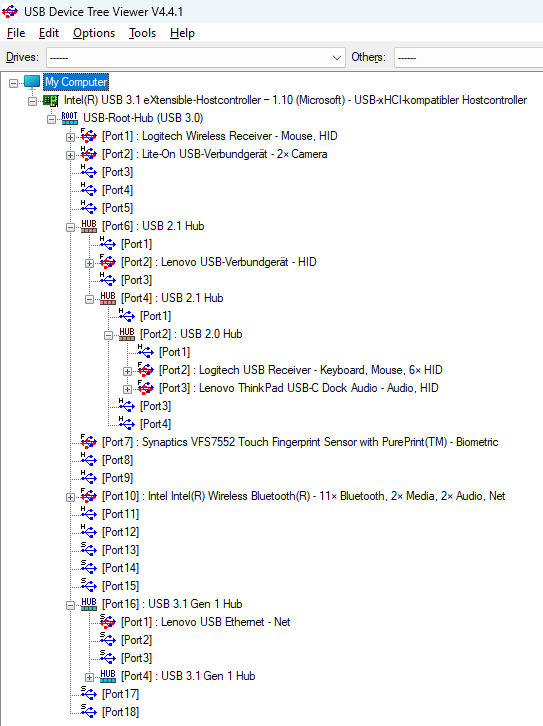Image resolution: width=543 pixels, height=726 pixels.
Task: Open the Options menu
Action: coord(94,33)
